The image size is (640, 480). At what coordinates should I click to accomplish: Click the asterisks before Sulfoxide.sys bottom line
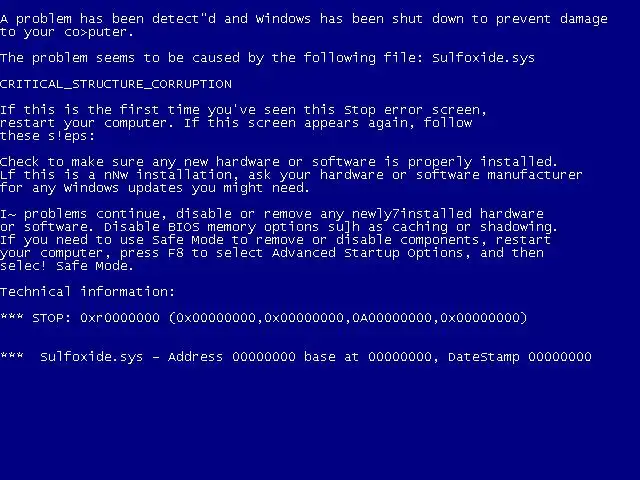[11, 355]
